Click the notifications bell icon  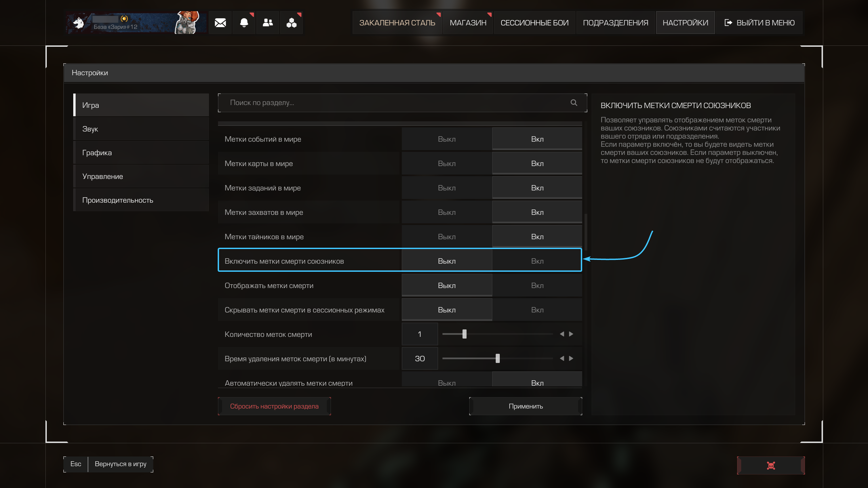tap(244, 23)
